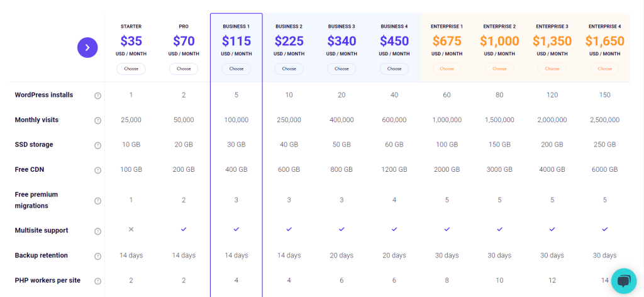644x297 pixels.
Task: Choose the Business 2 plan
Action: [289, 69]
